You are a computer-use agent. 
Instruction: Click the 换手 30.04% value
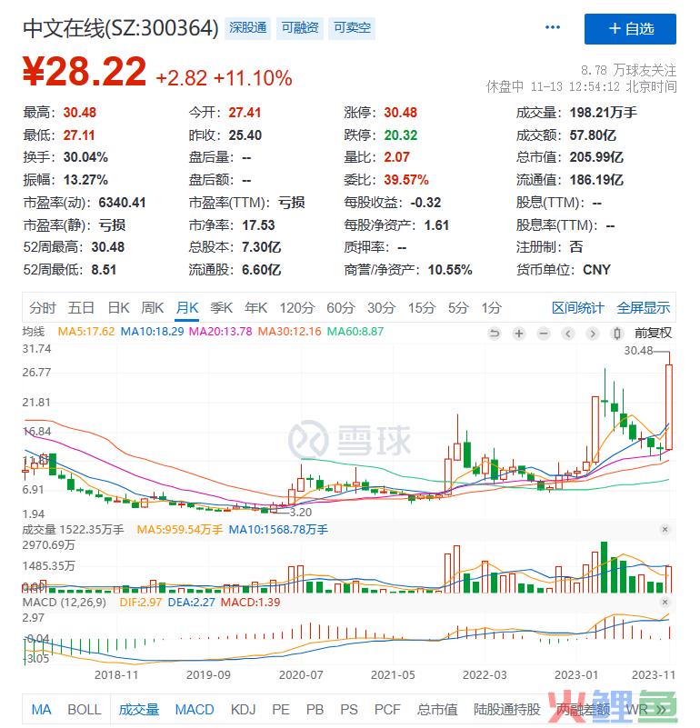[x=85, y=157]
